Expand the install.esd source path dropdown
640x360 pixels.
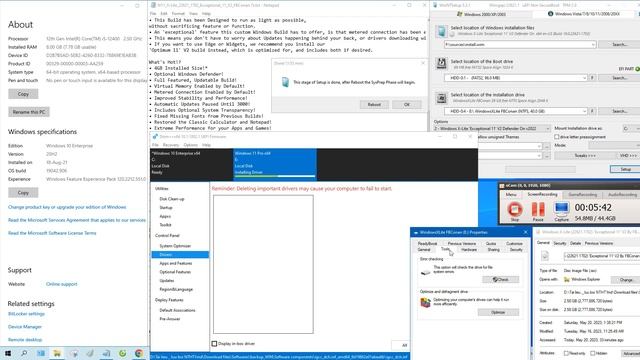click(x=593, y=44)
